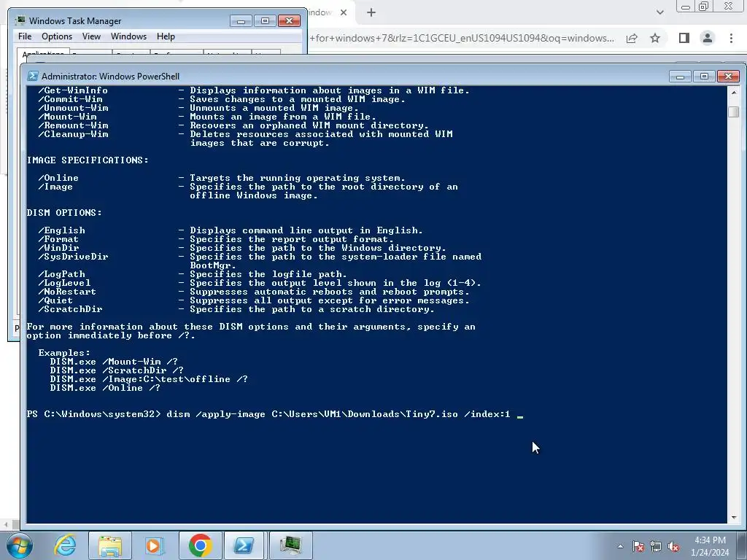Share this page icon in Chrome
Image resolution: width=747 pixels, height=560 pixels.
[x=632, y=38]
